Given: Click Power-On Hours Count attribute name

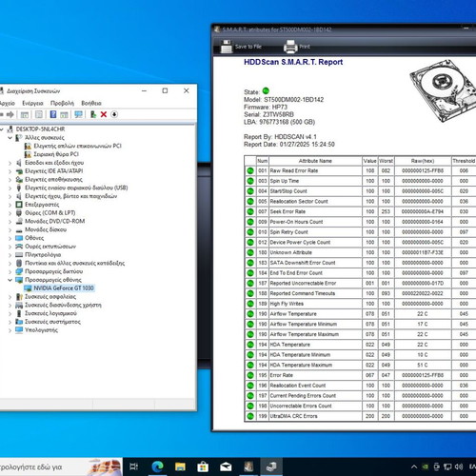Looking at the screenshot, I should pos(296,222).
